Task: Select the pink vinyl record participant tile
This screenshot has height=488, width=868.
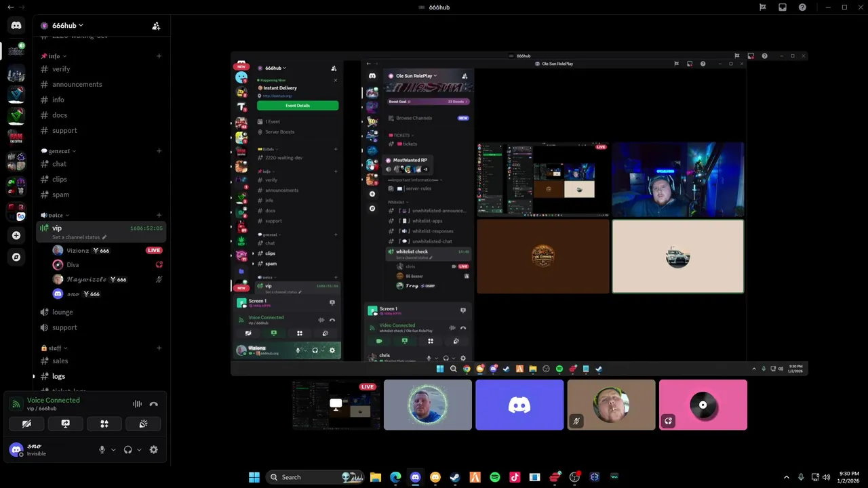Action: (x=703, y=405)
